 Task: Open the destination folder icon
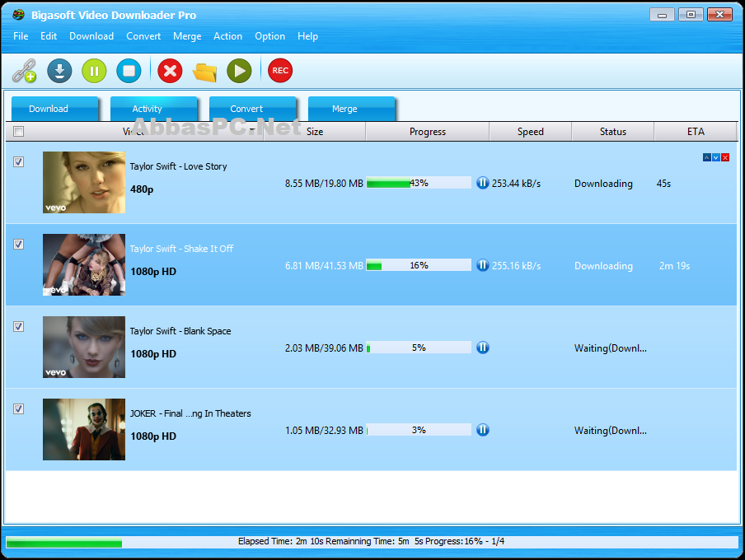[204, 72]
